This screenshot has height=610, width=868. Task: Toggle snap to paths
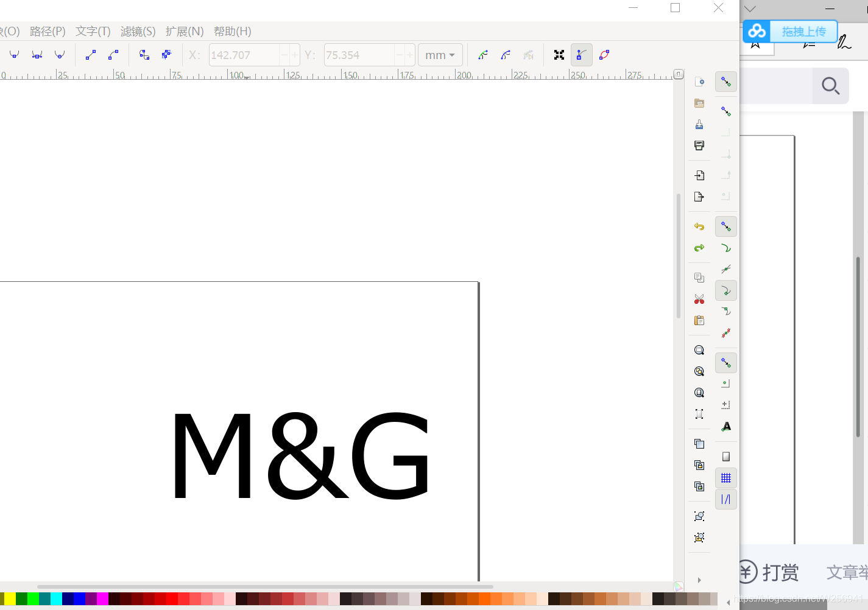click(x=726, y=248)
